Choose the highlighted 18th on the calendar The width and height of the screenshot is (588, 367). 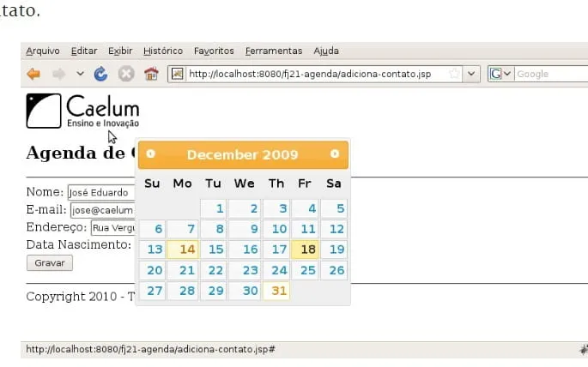[x=306, y=250]
